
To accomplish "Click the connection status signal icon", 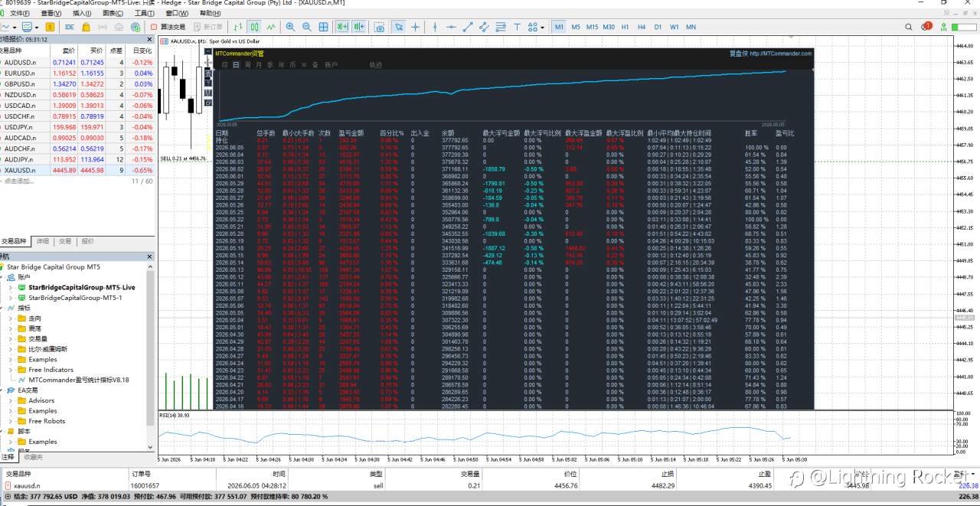I will point(944,27).
